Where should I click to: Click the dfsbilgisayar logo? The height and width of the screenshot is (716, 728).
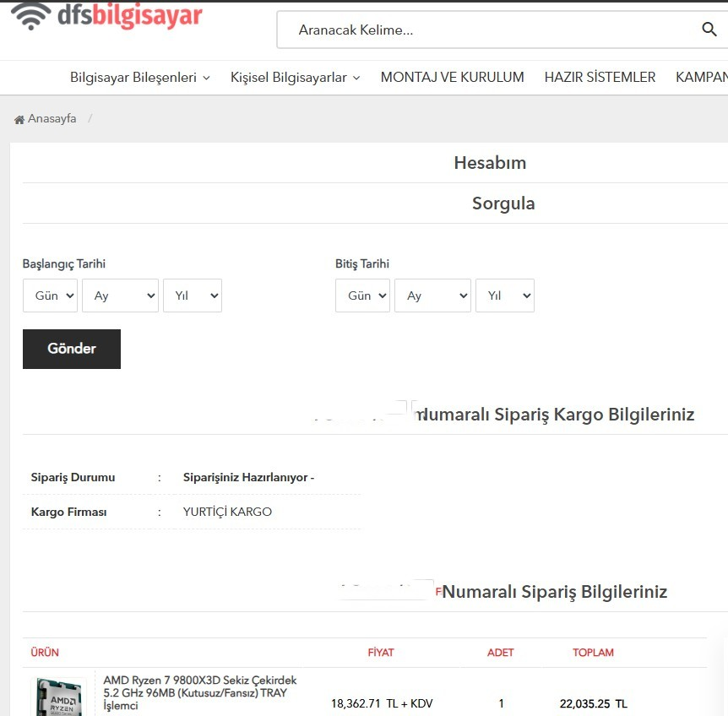pyautogui.click(x=106, y=16)
